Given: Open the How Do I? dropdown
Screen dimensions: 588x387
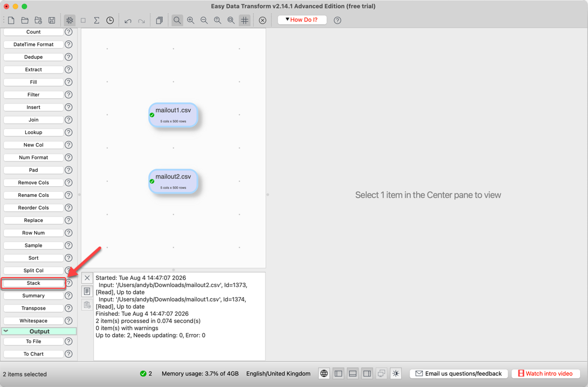Looking at the screenshot, I should point(302,20).
